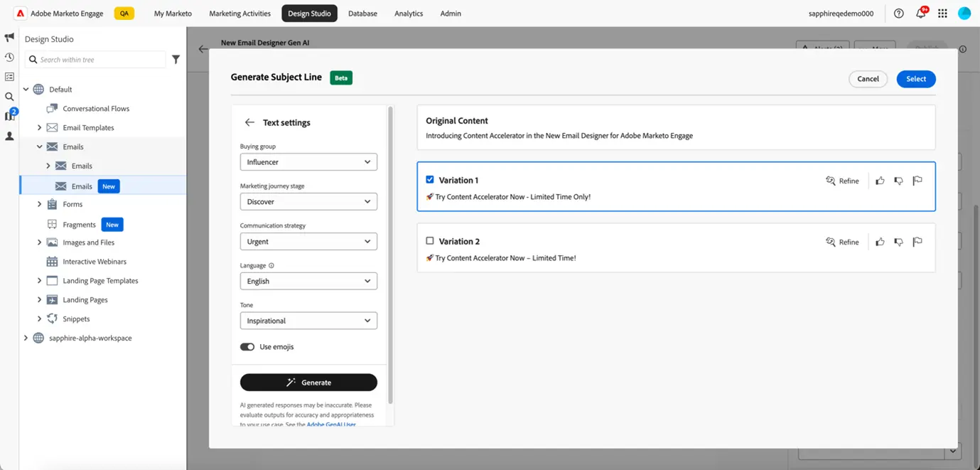Viewport: 980px width, 470px height.
Task: Select Emails New item in tree
Action: point(103,186)
